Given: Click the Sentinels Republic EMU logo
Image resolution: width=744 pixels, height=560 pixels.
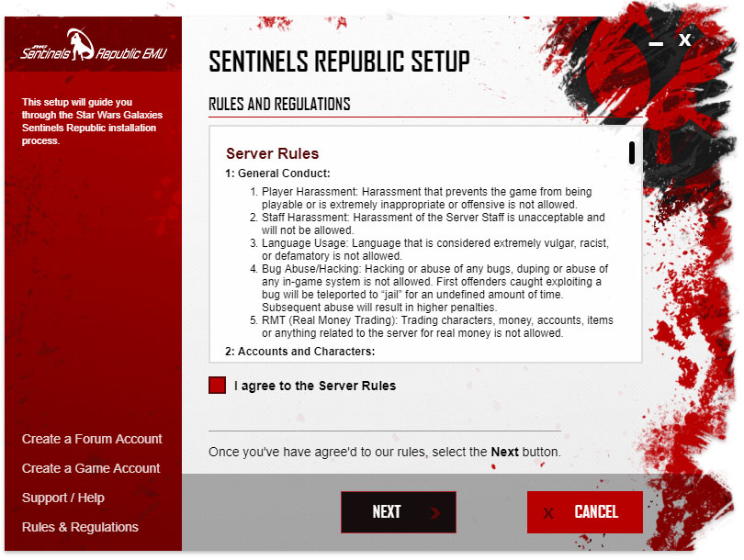Looking at the screenshot, I should click(94, 46).
